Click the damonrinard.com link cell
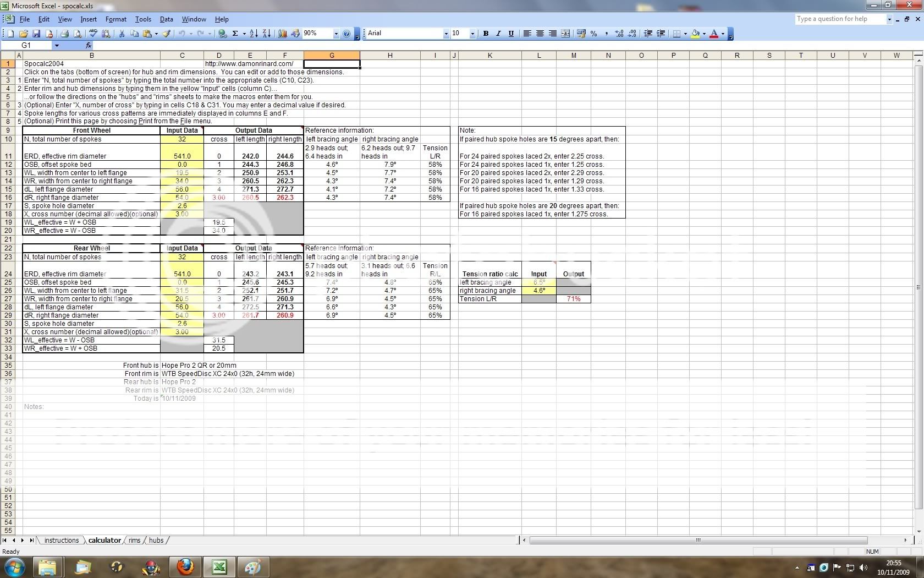The width and height of the screenshot is (924, 578). (249, 64)
